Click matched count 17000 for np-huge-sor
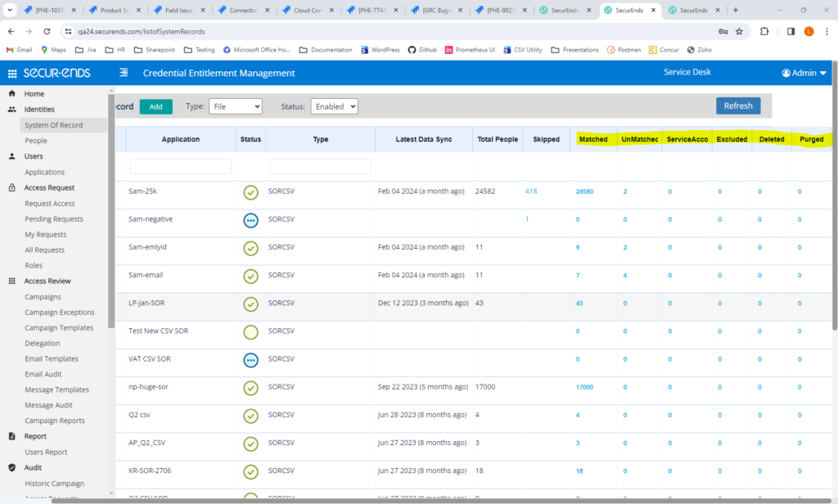The width and height of the screenshot is (838, 504). pos(584,387)
